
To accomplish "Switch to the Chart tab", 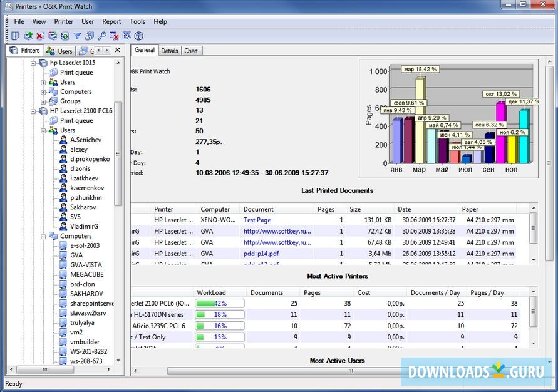I will point(191,51).
